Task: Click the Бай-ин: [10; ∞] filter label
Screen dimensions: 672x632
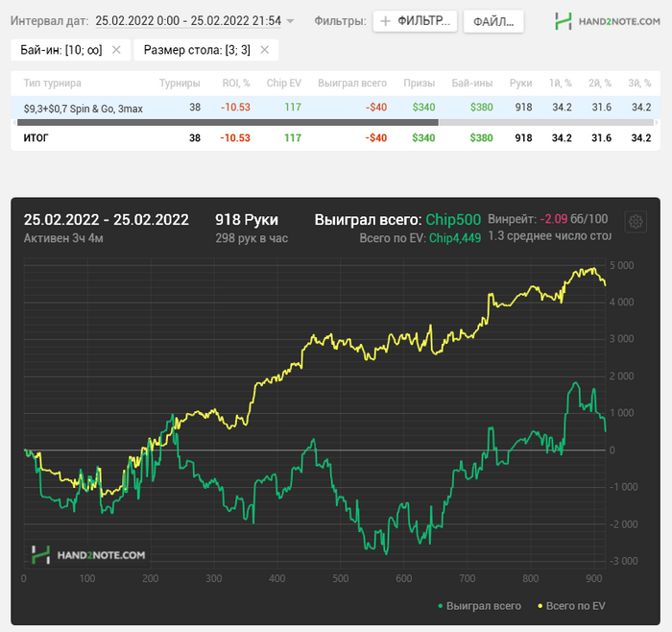Action: click(61, 50)
